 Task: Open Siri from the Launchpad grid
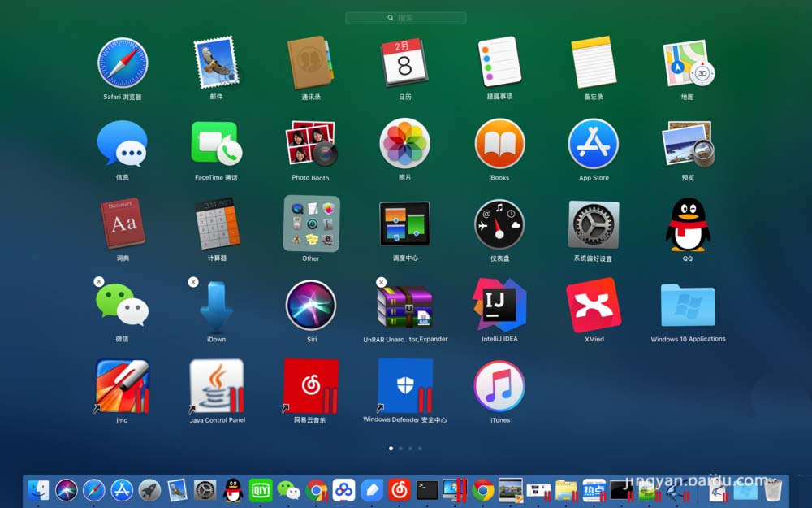click(x=311, y=306)
